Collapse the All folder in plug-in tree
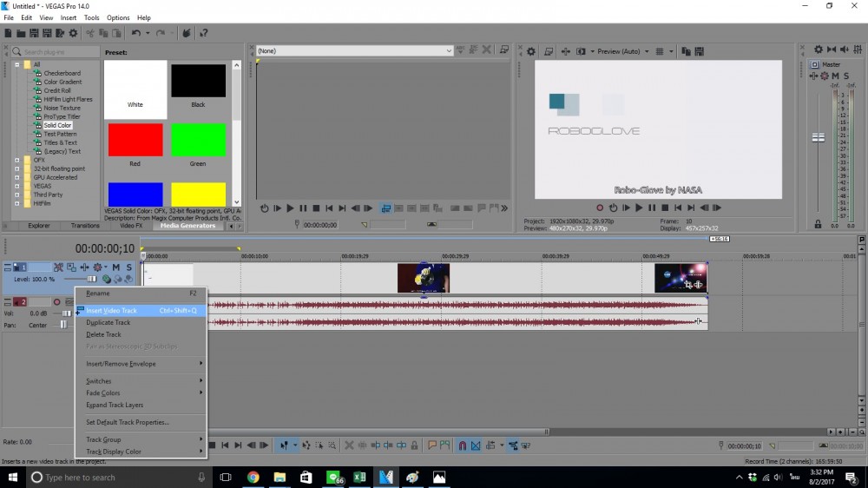The width and height of the screenshot is (868, 488). coord(17,64)
